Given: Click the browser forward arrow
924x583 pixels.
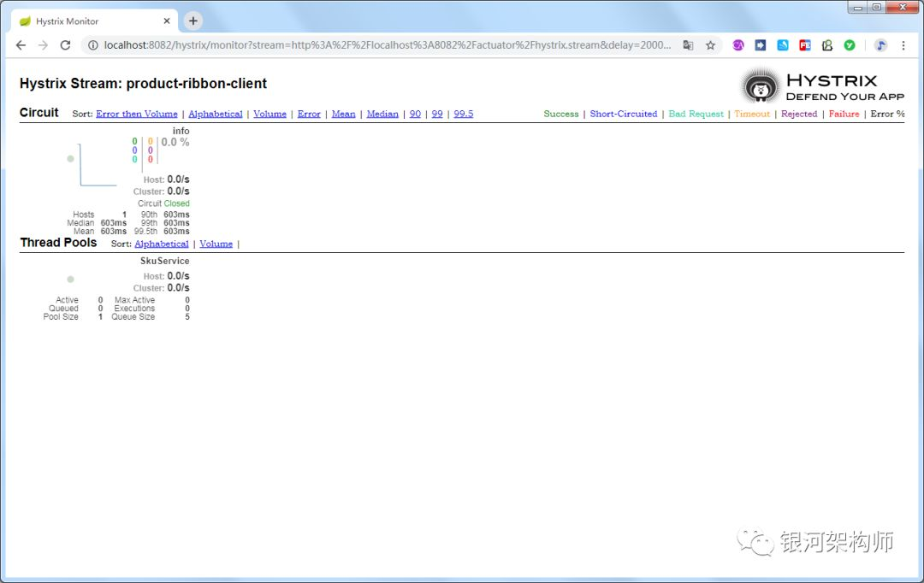Looking at the screenshot, I should (x=43, y=45).
